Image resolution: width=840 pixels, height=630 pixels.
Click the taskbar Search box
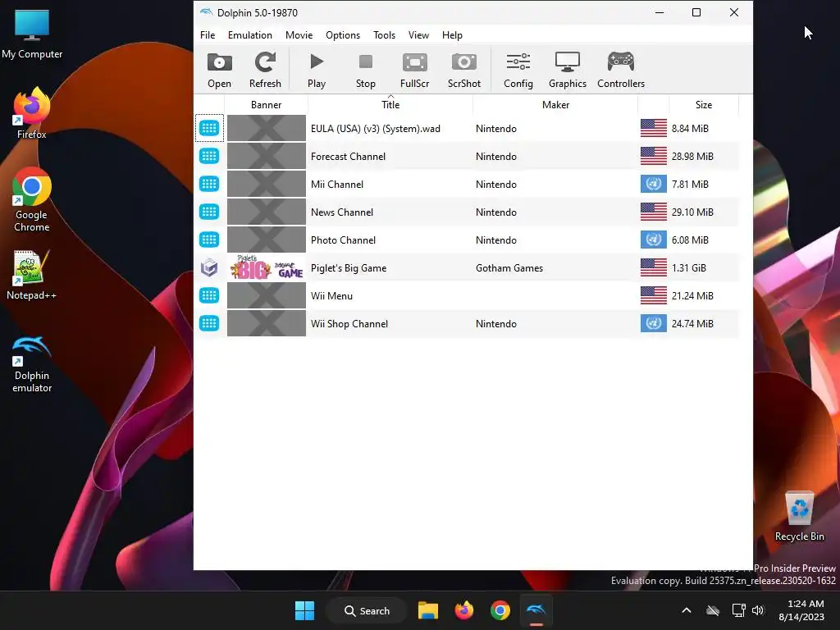(x=367, y=610)
